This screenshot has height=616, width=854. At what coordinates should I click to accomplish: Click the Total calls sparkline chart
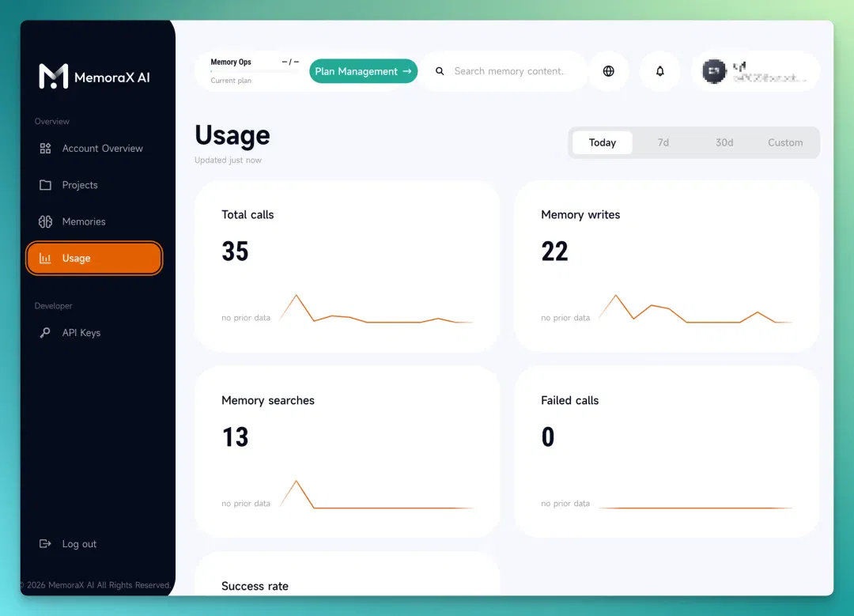pyautogui.click(x=376, y=309)
